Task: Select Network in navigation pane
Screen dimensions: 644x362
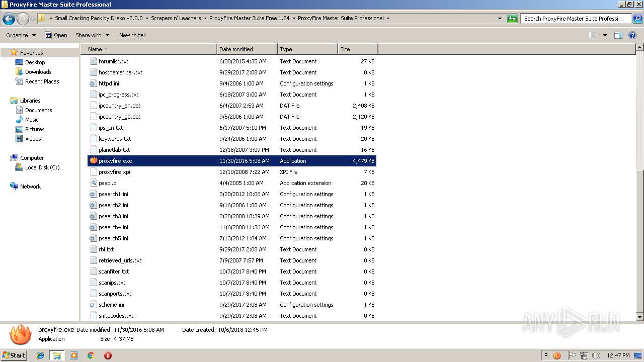Action: click(30, 187)
